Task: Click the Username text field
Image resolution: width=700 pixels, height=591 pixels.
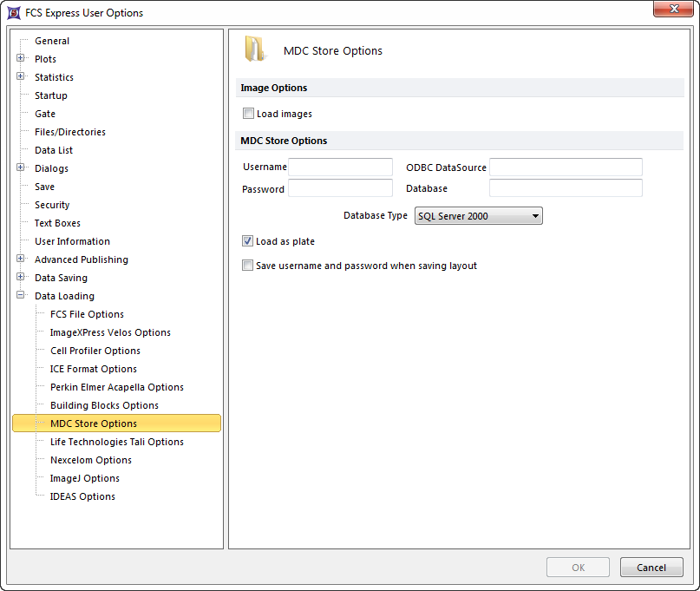Action: 340,167
